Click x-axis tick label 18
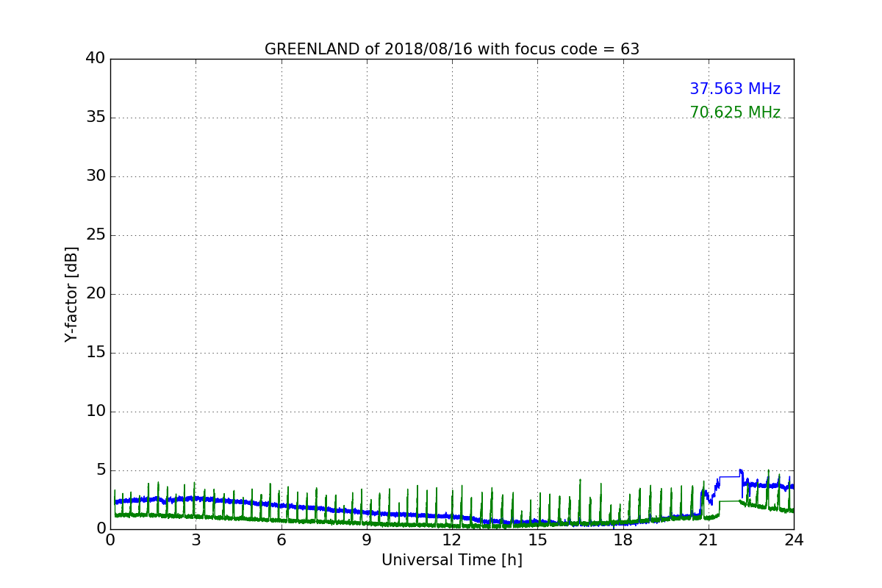 click(x=623, y=539)
